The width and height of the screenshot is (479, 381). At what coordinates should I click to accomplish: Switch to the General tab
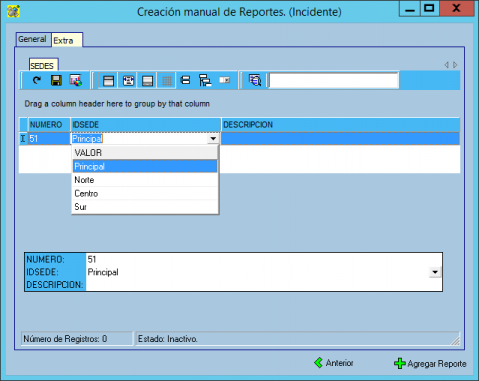[x=33, y=39]
